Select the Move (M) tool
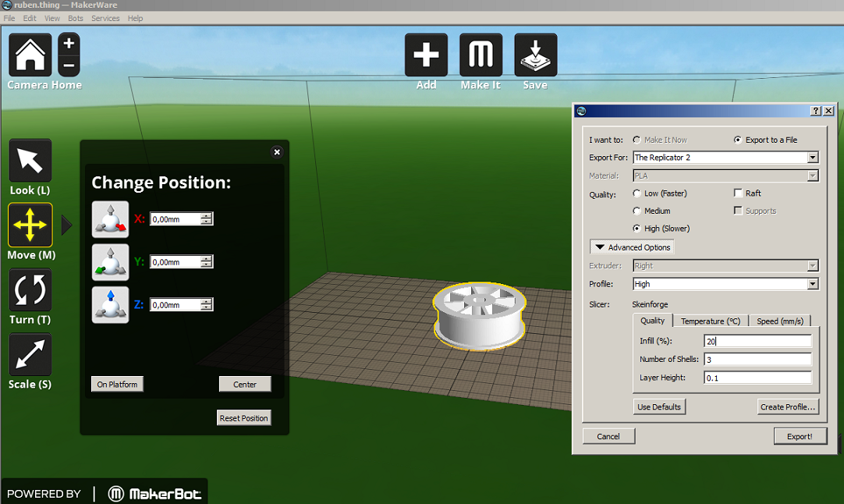Image resolution: width=844 pixels, height=504 pixels. coord(30,225)
